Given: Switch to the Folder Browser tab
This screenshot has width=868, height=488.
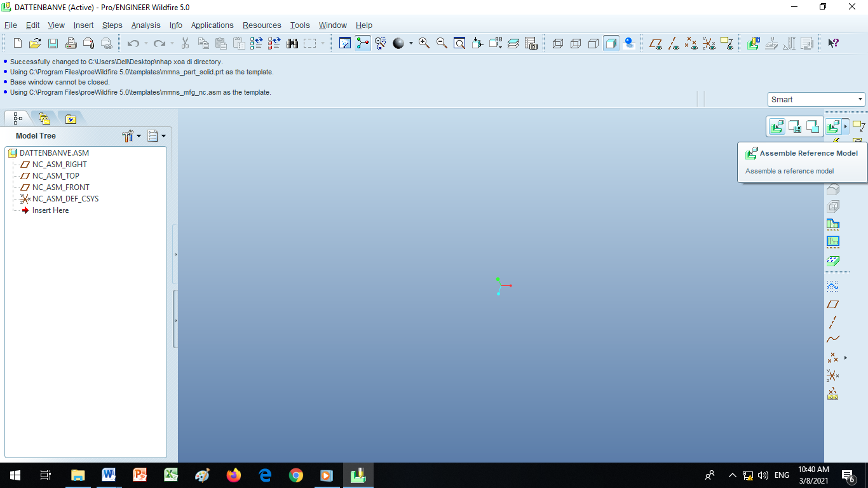Looking at the screenshot, I should coord(44,118).
